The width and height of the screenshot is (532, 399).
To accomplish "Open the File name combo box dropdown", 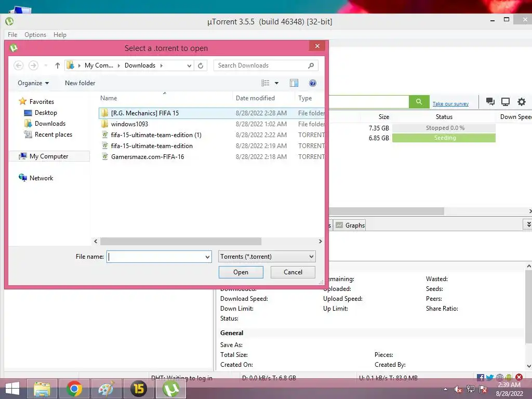I will click(x=207, y=257).
